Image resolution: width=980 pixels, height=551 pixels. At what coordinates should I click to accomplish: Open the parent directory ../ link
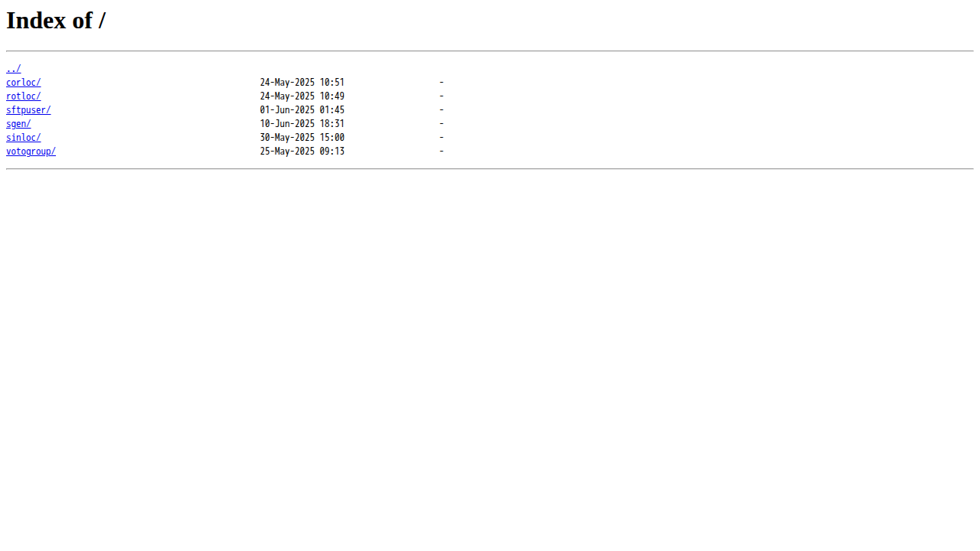point(13,69)
